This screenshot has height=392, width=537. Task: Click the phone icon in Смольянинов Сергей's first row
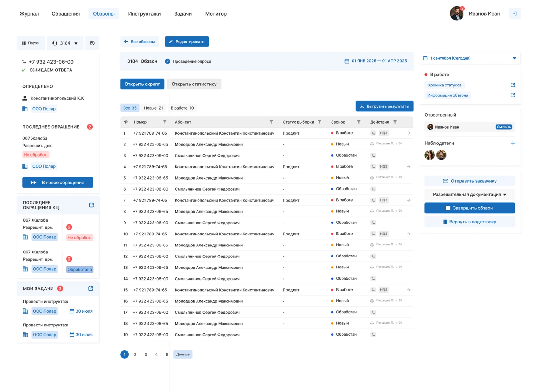click(x=373, y=155)
